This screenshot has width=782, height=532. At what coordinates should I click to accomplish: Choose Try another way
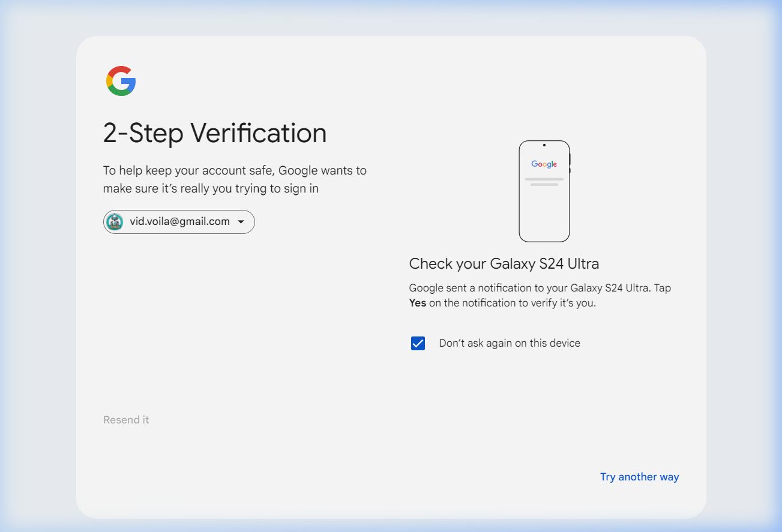639,477
